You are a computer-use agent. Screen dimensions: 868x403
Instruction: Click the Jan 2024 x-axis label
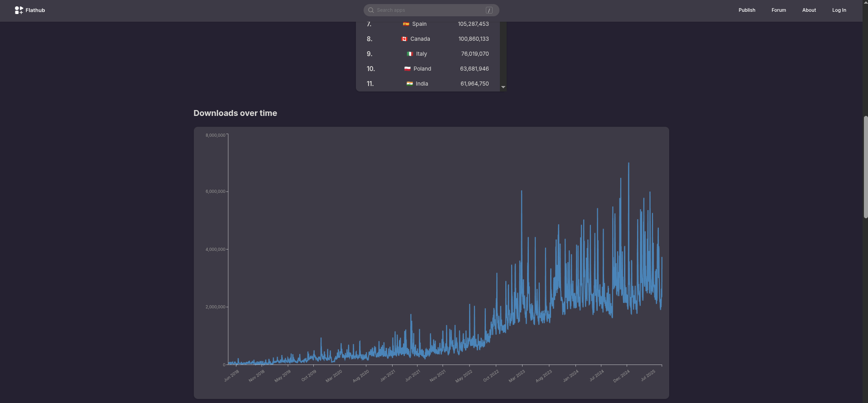tap(571, 376)
